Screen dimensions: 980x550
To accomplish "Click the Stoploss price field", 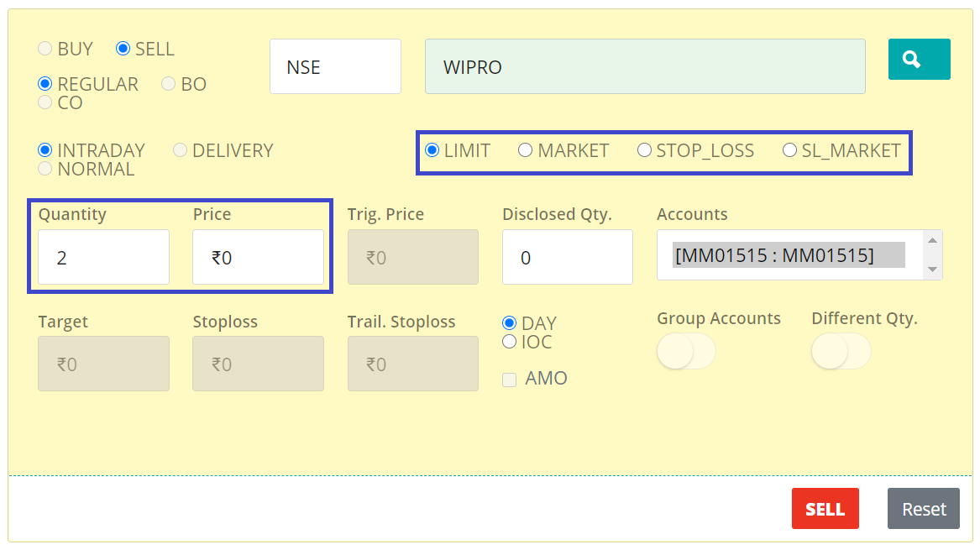I will pos(258,364).
